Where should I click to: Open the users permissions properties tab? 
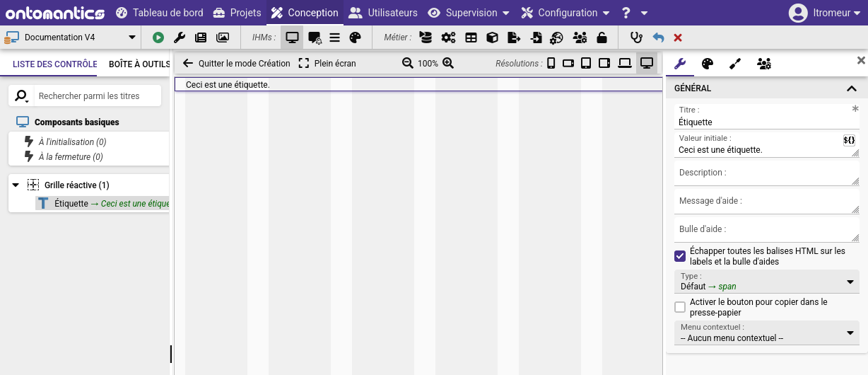point(763,64)
